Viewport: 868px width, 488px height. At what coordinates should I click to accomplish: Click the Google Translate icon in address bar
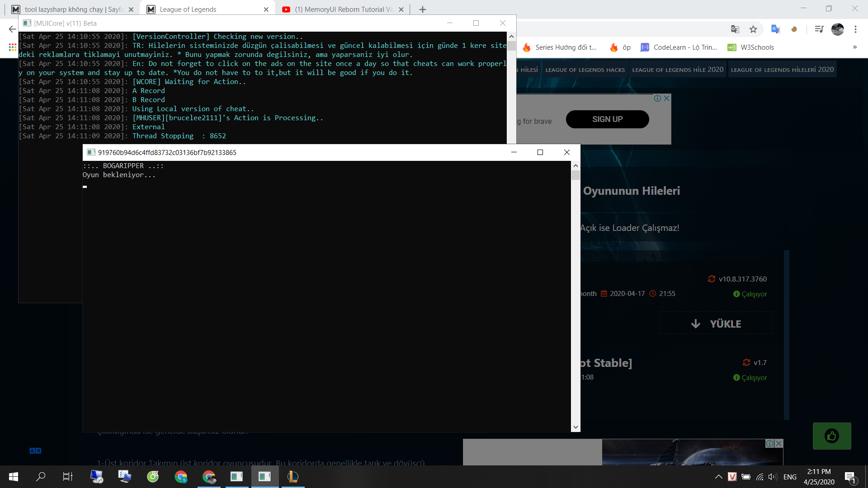[x=735, y=29]
